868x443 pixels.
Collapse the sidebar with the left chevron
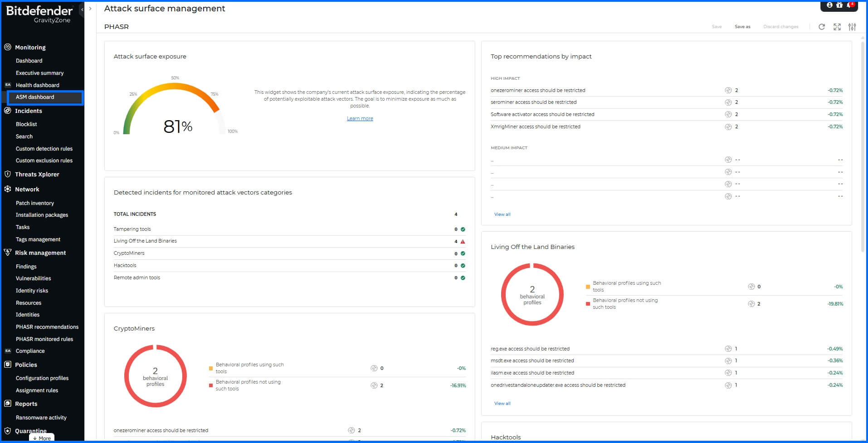82,9
